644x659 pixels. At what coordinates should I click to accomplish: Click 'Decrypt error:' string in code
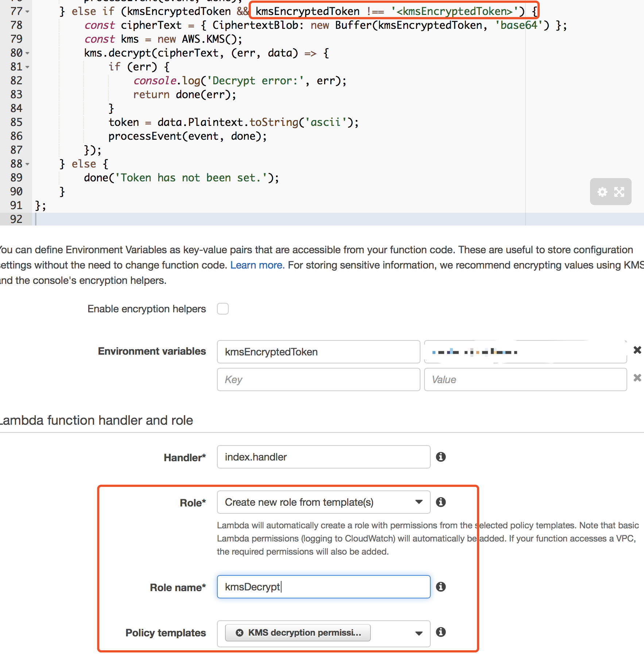(255, 81)
